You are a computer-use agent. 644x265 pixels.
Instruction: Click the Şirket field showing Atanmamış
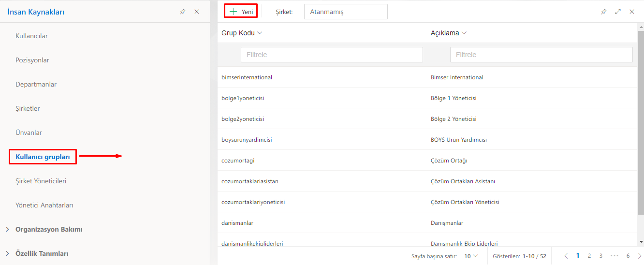click(346, 12)
